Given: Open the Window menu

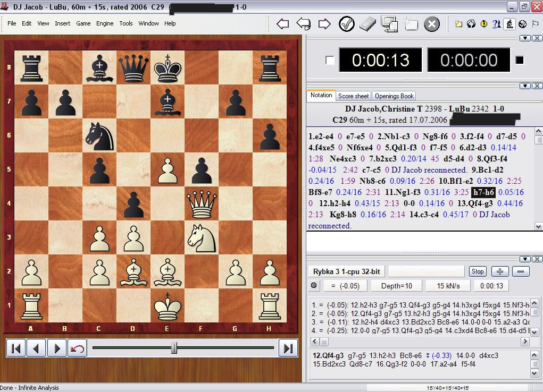Looking at the screenshot, I should pyautogui.click(x=148, y=23).
